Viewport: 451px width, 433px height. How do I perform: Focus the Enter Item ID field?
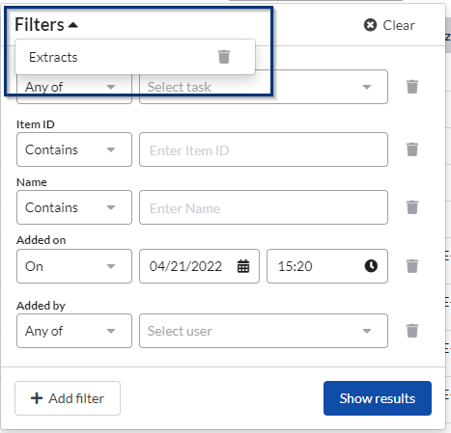pos(263,150)
